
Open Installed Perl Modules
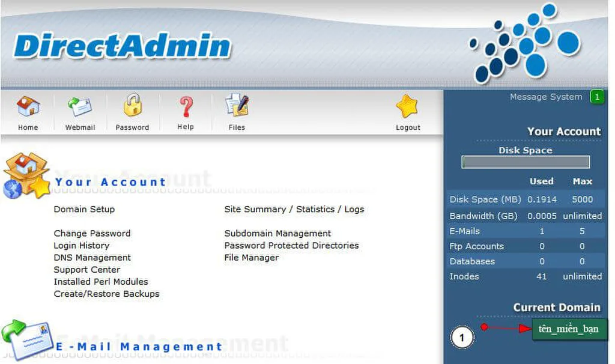101,282
